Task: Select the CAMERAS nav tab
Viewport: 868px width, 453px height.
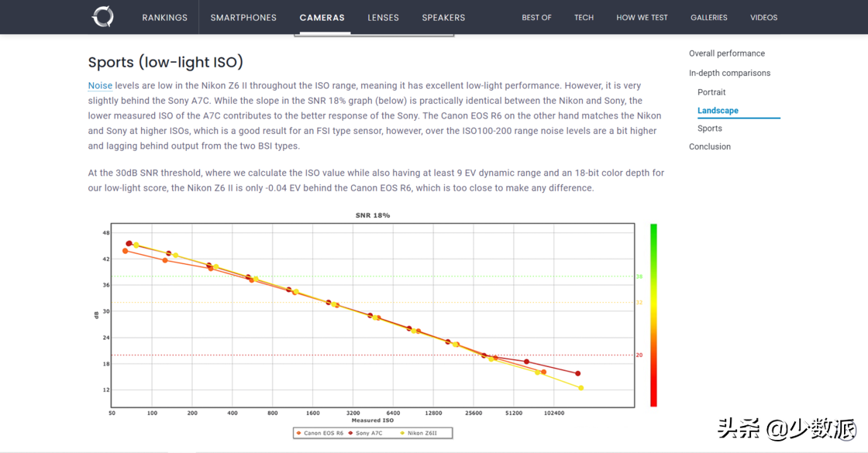Action: pyautogui.click(x=322, y=18)
